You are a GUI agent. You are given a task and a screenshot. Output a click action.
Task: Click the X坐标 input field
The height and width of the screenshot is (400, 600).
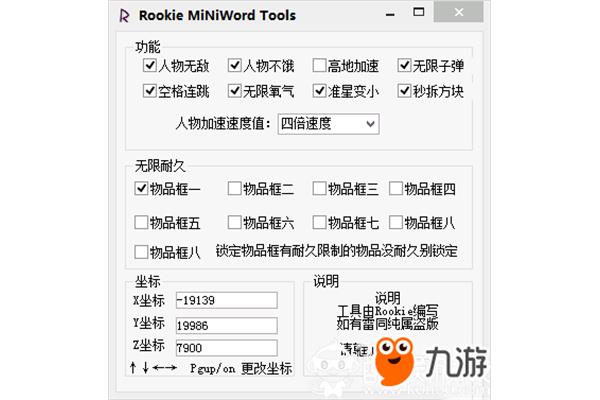click(227, 300)
